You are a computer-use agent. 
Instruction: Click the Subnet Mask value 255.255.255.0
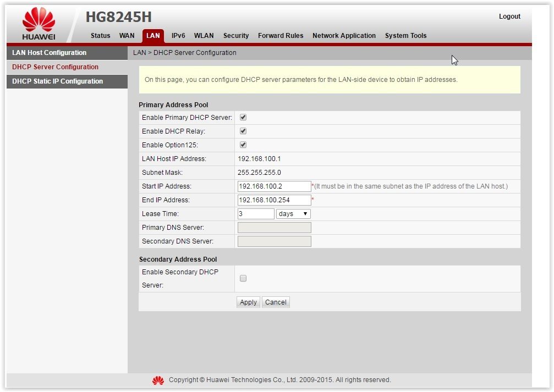click(x=259, y=173)
